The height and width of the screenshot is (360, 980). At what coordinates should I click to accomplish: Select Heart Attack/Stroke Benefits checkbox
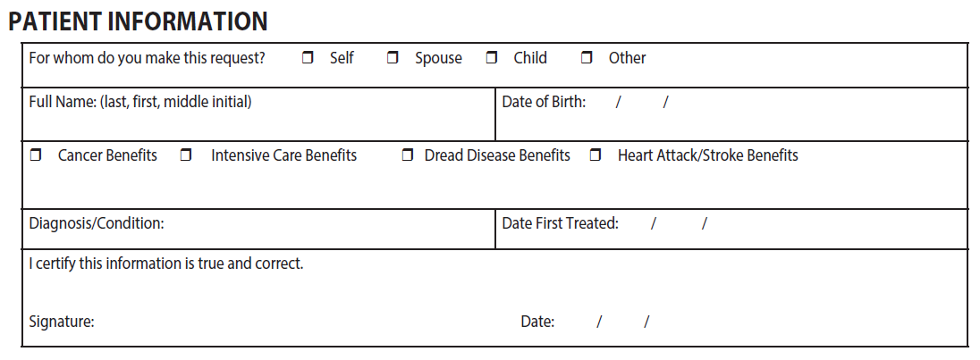pos(596,155)
